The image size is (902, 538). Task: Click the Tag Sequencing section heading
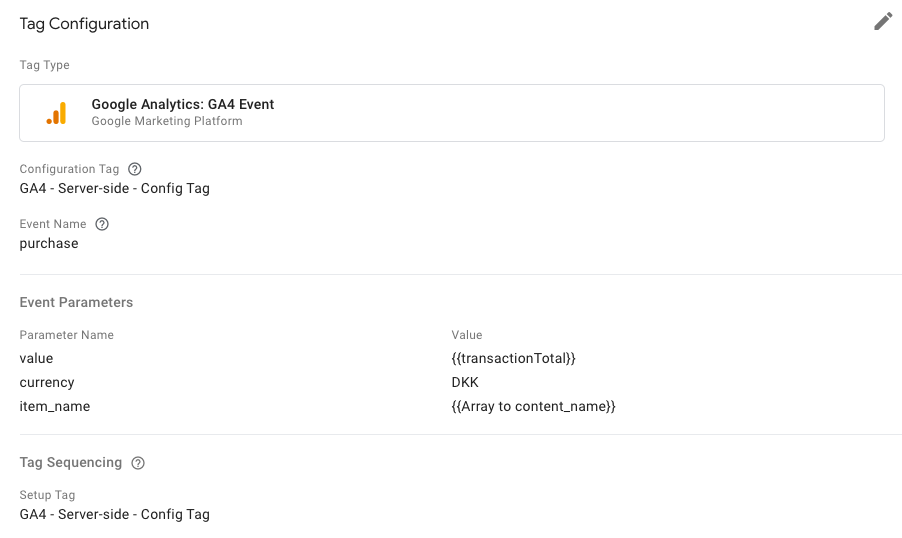(x=71, y=463)
